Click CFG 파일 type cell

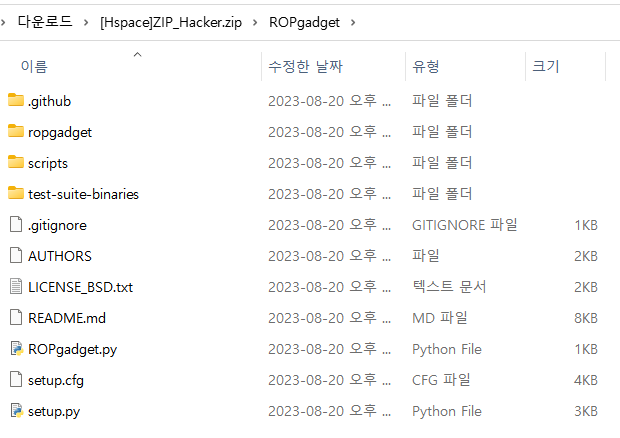(x=441, y=380)
